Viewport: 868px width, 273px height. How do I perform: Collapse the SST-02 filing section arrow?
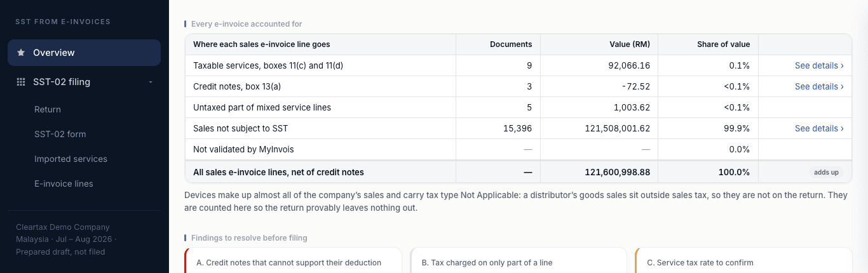[151, 82]
